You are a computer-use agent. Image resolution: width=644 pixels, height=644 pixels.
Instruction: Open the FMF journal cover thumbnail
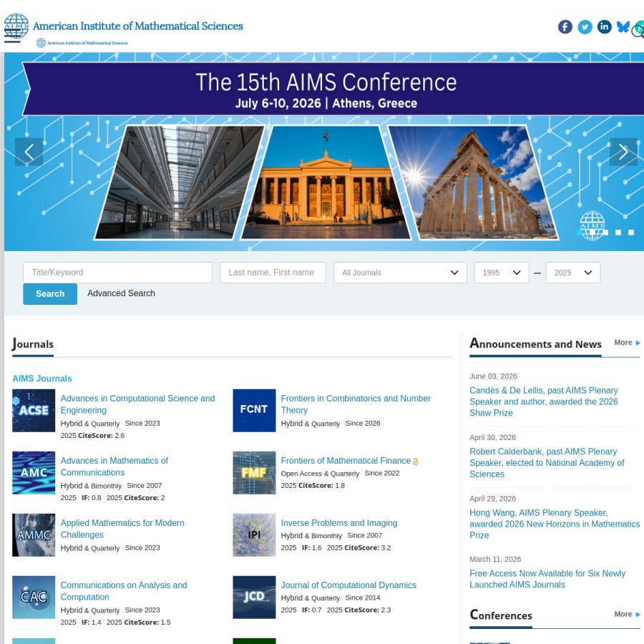(x=254, y=473)
